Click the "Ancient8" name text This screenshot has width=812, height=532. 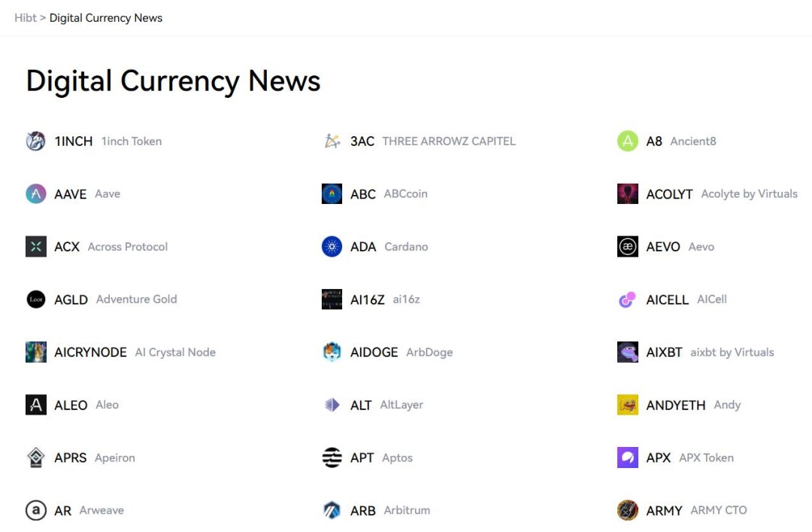tap(693, 141)
